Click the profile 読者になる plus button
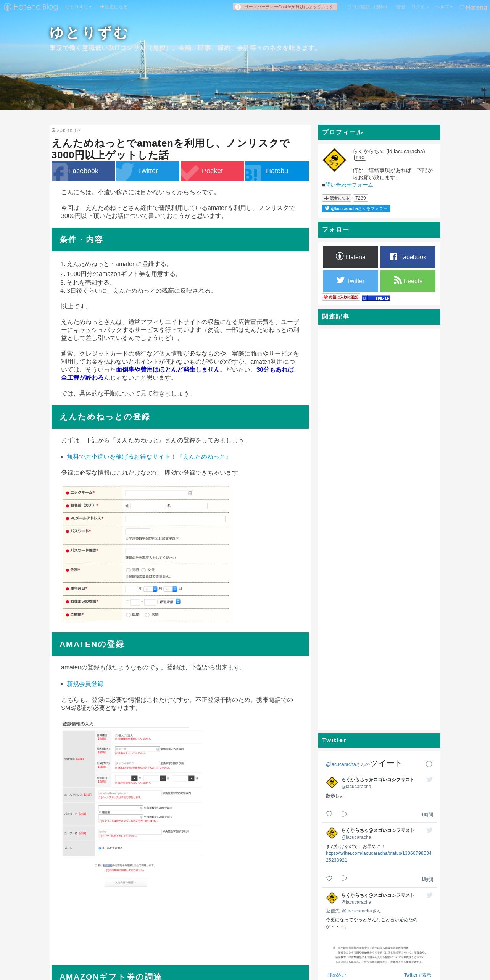The width and height of the screenshot is (490, 980). (337, 198)
